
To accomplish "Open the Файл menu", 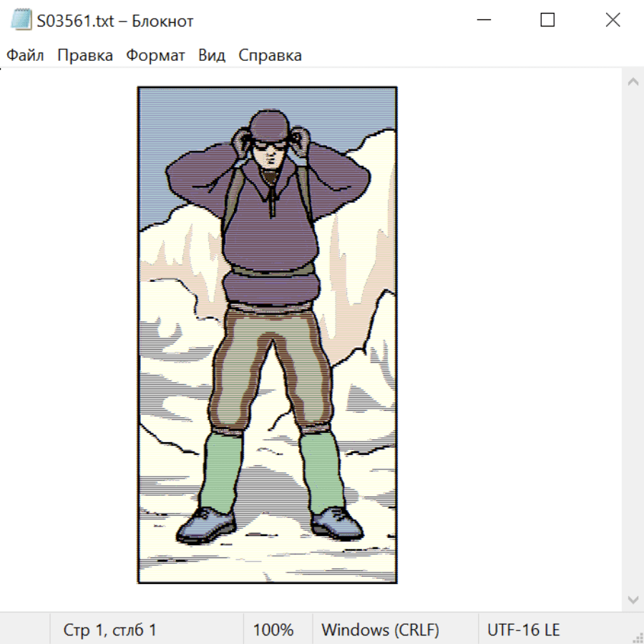I will [25, 56].
